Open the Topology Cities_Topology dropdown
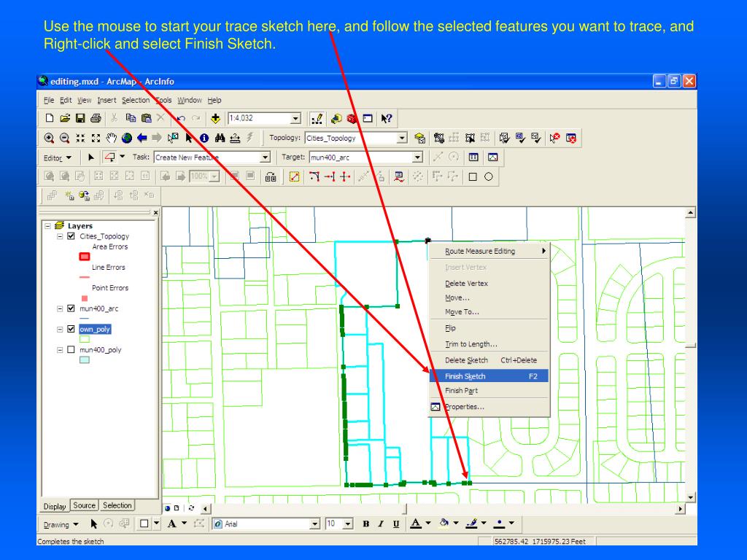747x560 pixels. coord(402,138)
